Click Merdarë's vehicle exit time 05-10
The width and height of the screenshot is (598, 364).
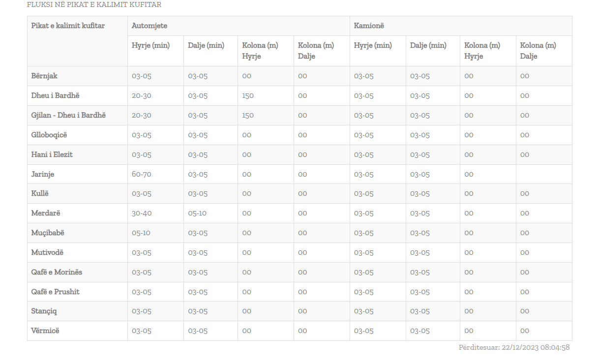[x=197, y=213]
